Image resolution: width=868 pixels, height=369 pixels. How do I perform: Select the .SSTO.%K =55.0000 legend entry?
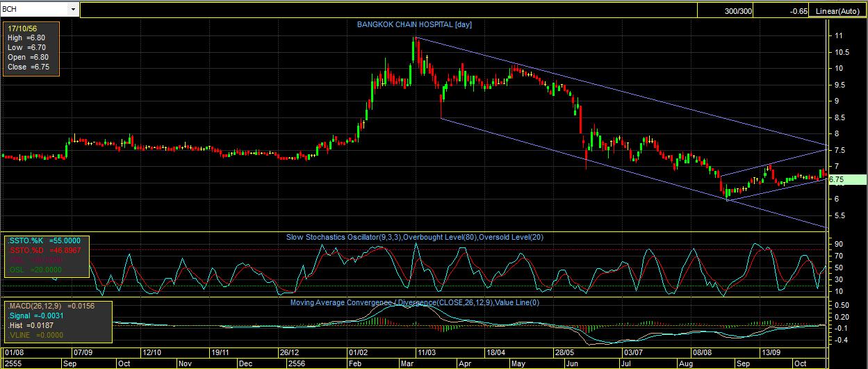[x=44, y=240]
